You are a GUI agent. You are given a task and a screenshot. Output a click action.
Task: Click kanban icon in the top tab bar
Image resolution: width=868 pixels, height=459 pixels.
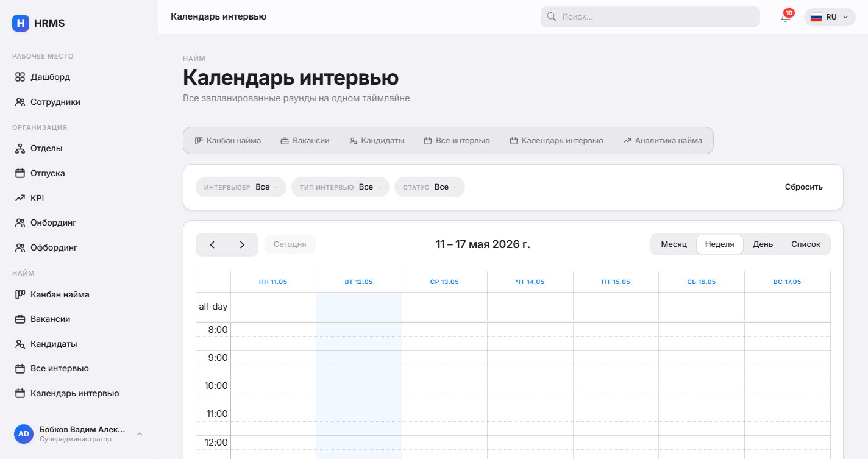click(199, 141)
